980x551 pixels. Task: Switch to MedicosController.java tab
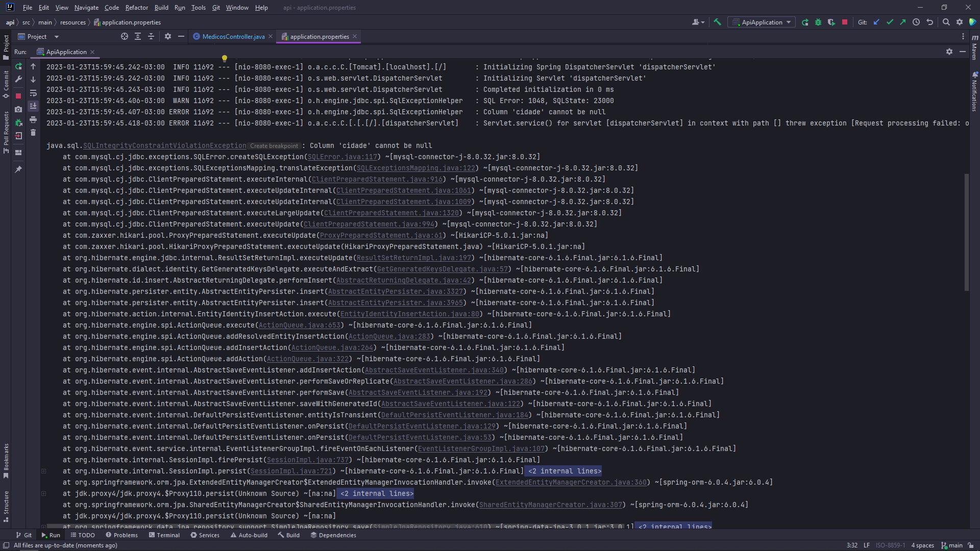[x=233, y=36]
